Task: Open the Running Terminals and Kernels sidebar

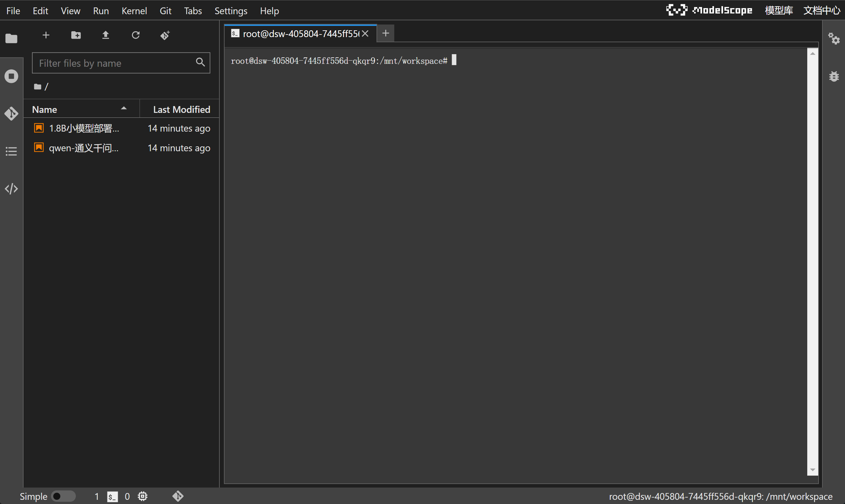Action: coord(11,76)
